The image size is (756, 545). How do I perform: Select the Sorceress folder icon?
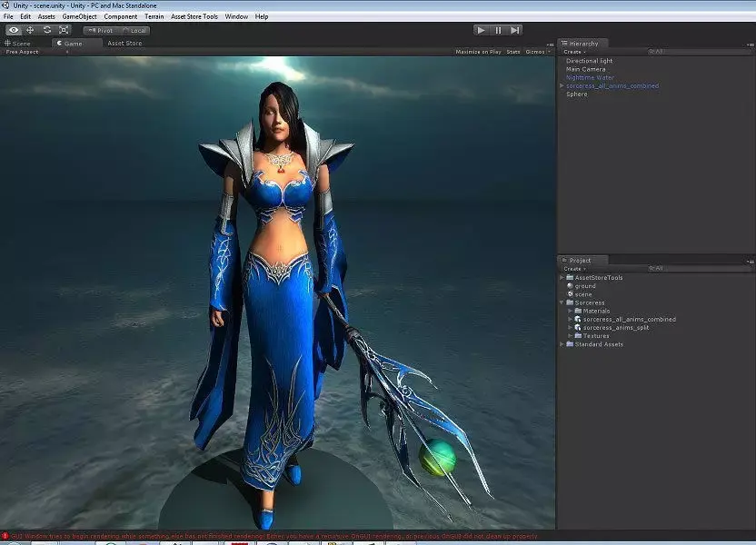pyautogui.click(x=570, y=302)
